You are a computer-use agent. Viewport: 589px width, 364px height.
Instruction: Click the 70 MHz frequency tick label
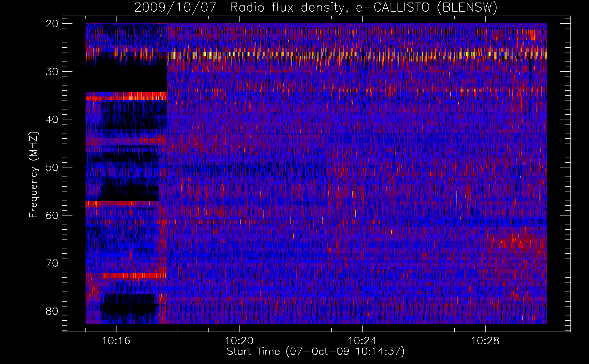coord(52,263)
